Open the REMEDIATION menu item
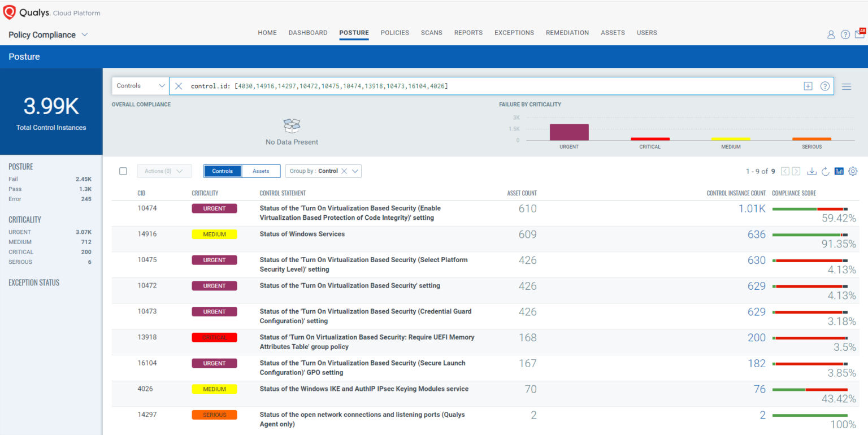The width and height of the screenshot is (868, 435). click(567, 33)
